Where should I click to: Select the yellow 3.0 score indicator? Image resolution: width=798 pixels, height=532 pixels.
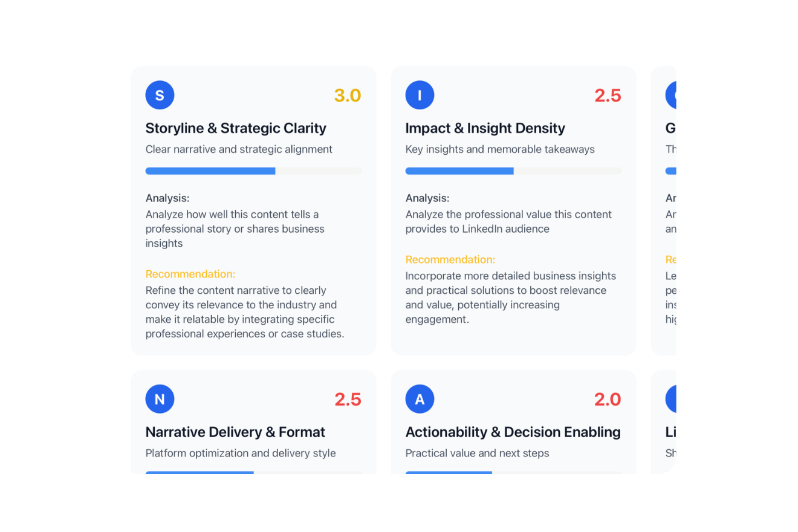[348, 95]
